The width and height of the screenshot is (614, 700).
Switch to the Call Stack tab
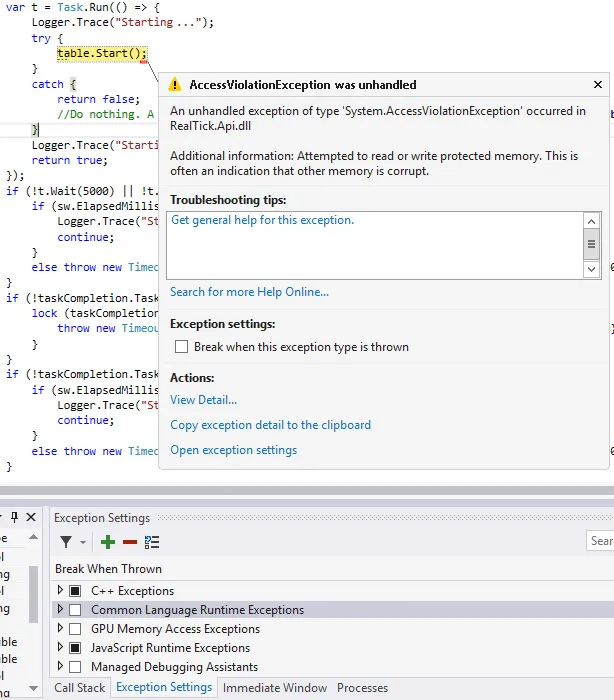coord(79,688)
